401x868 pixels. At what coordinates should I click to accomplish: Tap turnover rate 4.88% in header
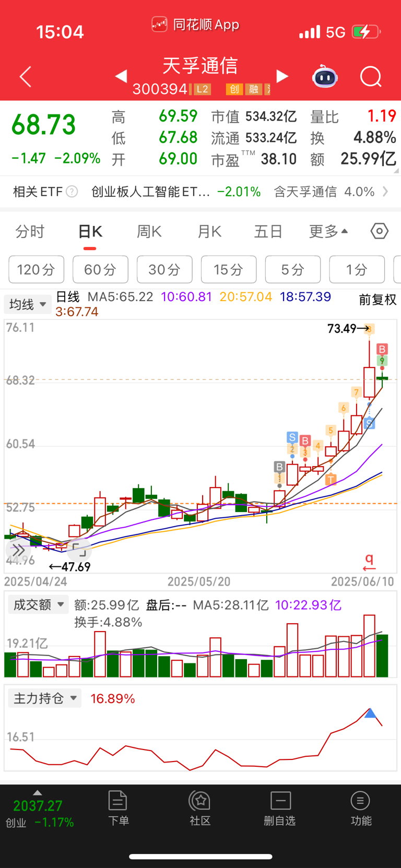[375, 137]
